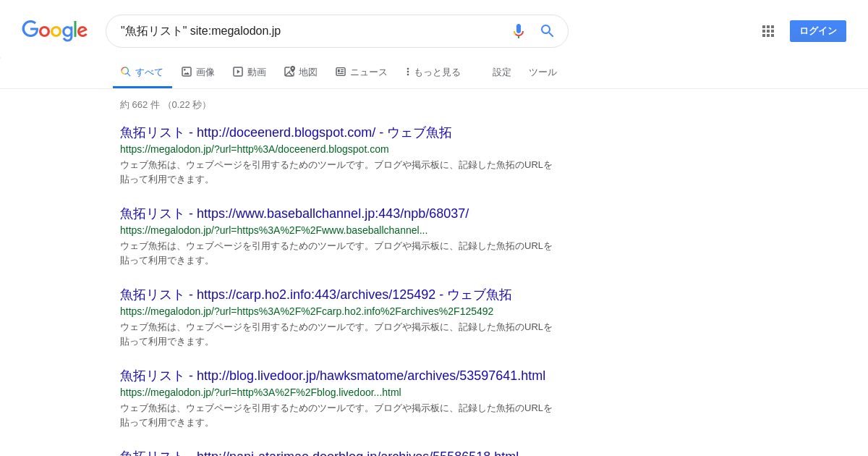Click green URL ending Farchives%2F125492

tap(307, 311)
